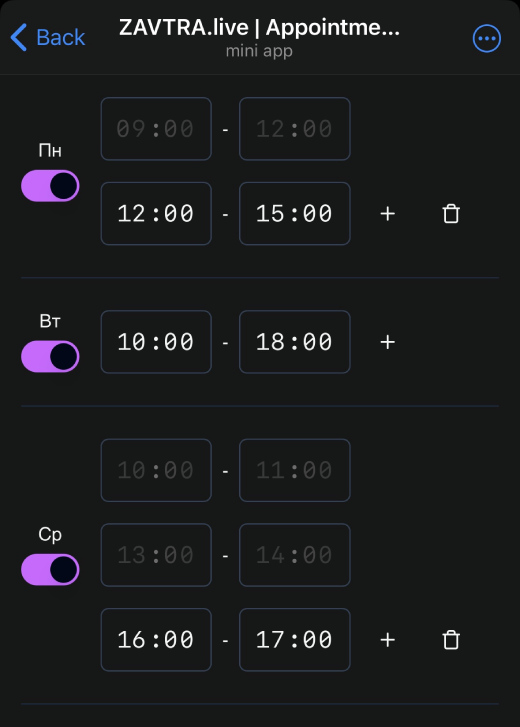Add a time slot for Wednesday (Ср)
520x727 pixels.
(x=387, y=640)
